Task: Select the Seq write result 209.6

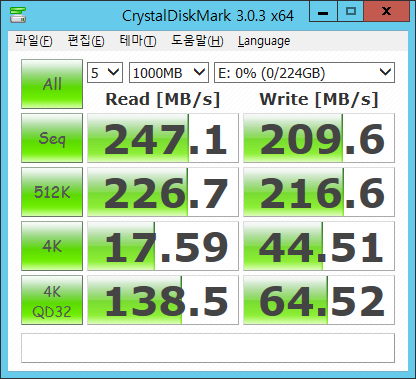Action: (x=319, y=138)
